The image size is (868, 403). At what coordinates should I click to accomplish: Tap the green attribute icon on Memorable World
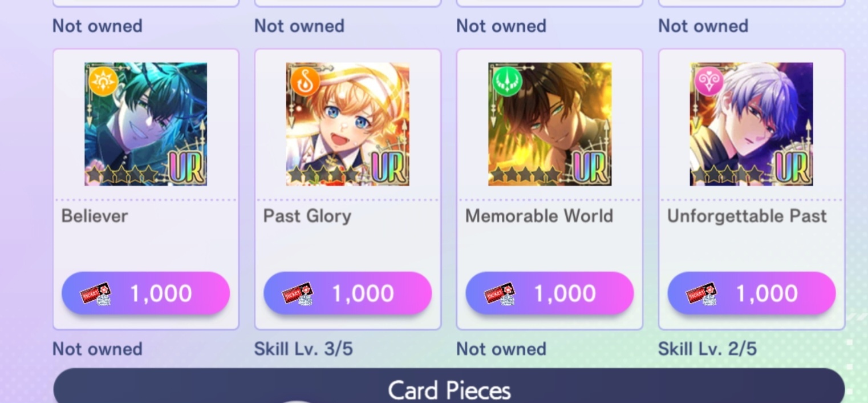point(507,81)
